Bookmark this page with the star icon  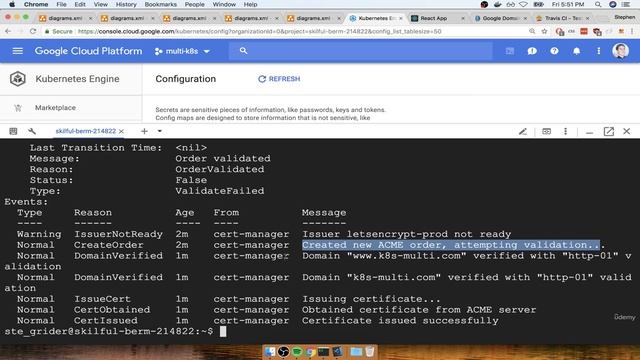(x=544, y=31)
